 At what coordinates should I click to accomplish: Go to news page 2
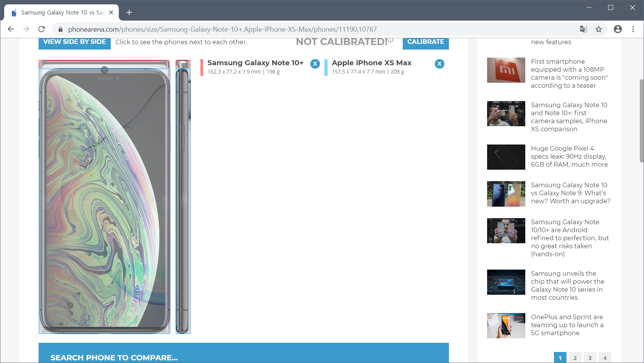(x=575, y=358)
